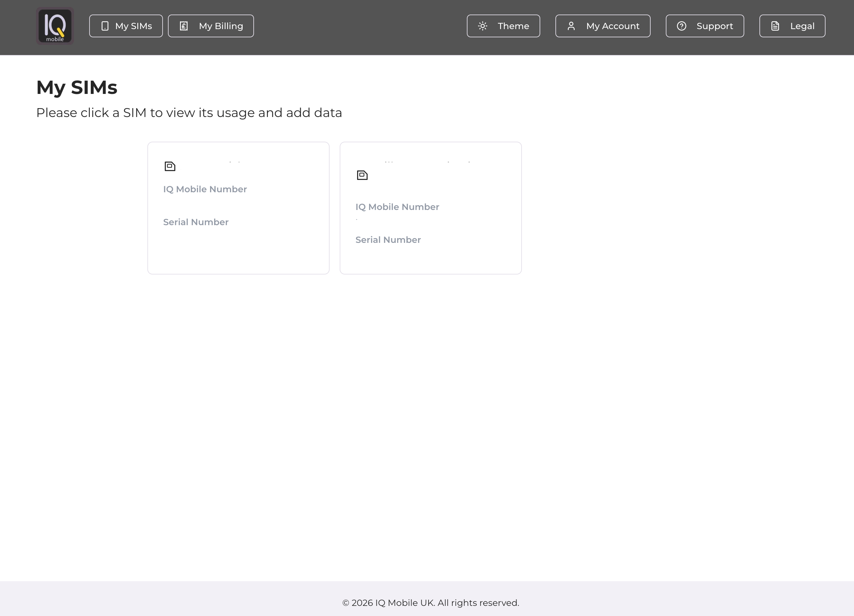Click the sun icon for Theme
The image size is (854, 616).
[483, 26]
